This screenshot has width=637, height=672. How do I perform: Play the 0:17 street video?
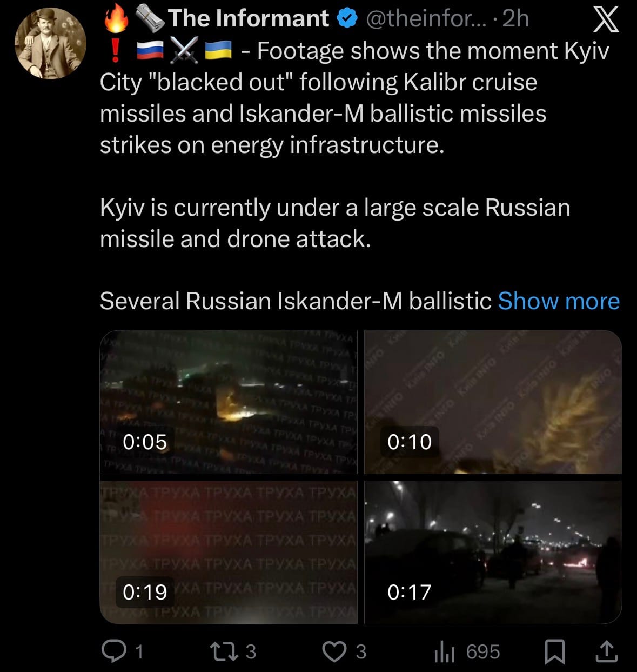tap(493, 552)
